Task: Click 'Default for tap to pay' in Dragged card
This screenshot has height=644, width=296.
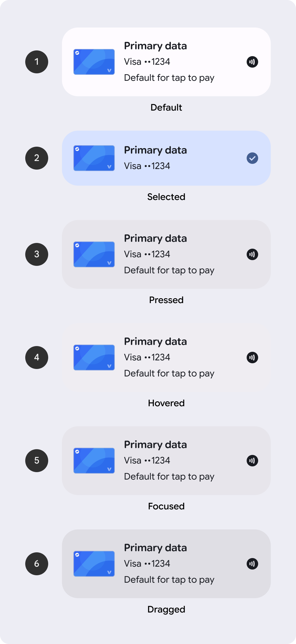Action: (169, 580)
